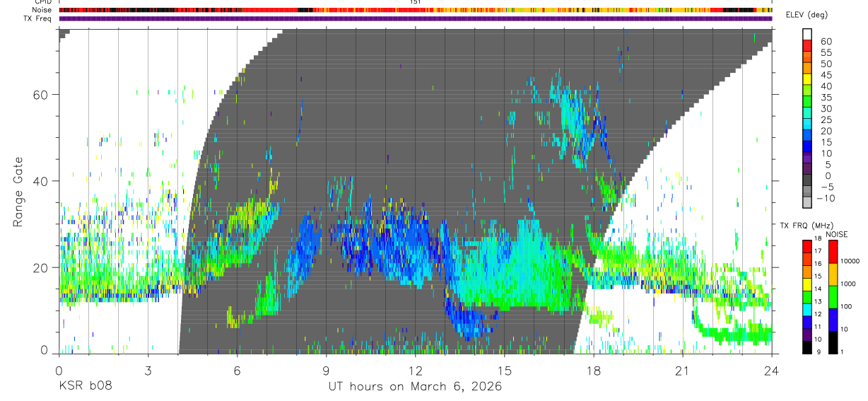Click the '18' tick on the UT hours axis

tap(593, 371)
